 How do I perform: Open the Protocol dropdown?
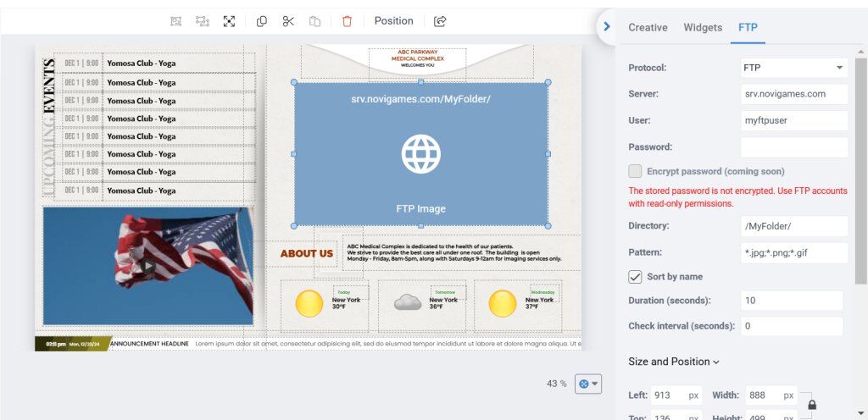[x=794, y=68]
